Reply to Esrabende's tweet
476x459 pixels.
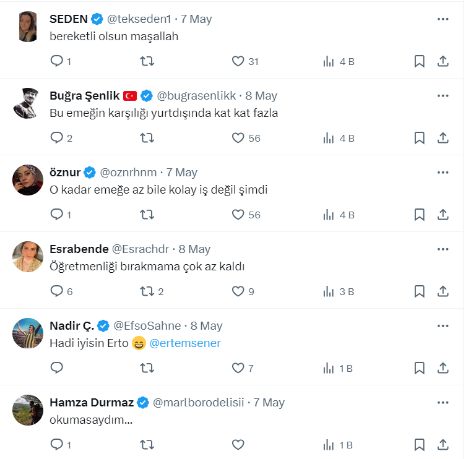point(57,291)
